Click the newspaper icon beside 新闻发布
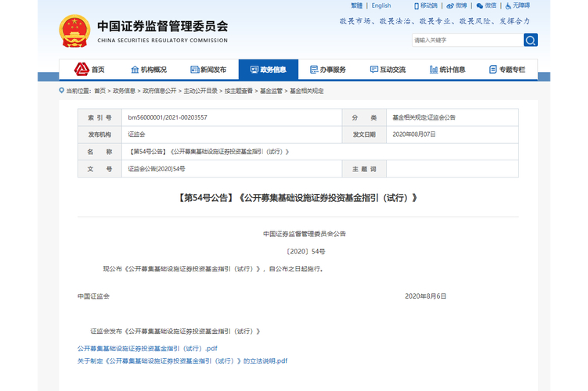The height and width of the screenshot is (391, 588). click(x=194, y=70)
